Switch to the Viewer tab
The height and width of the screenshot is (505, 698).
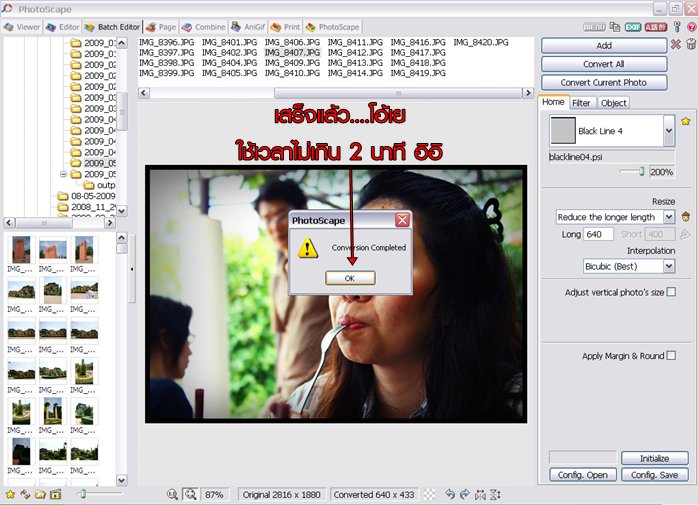22,27
